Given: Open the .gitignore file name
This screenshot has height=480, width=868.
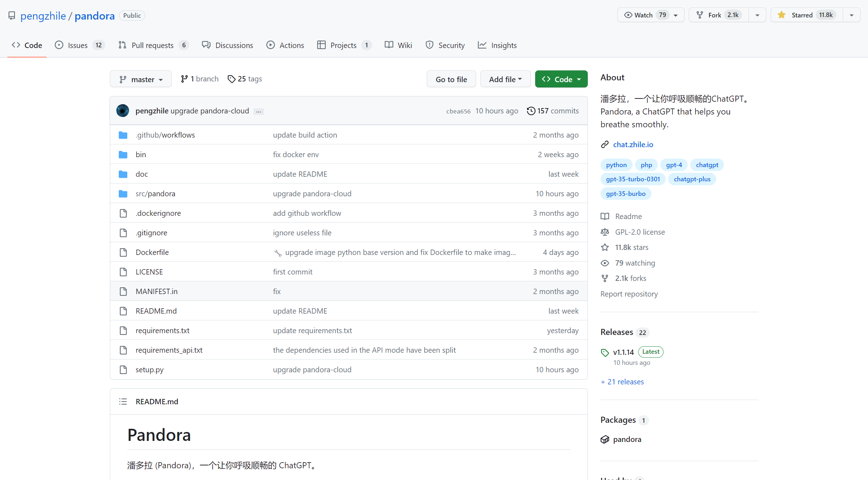Looking at the screenshot, I should pos(151,233).
